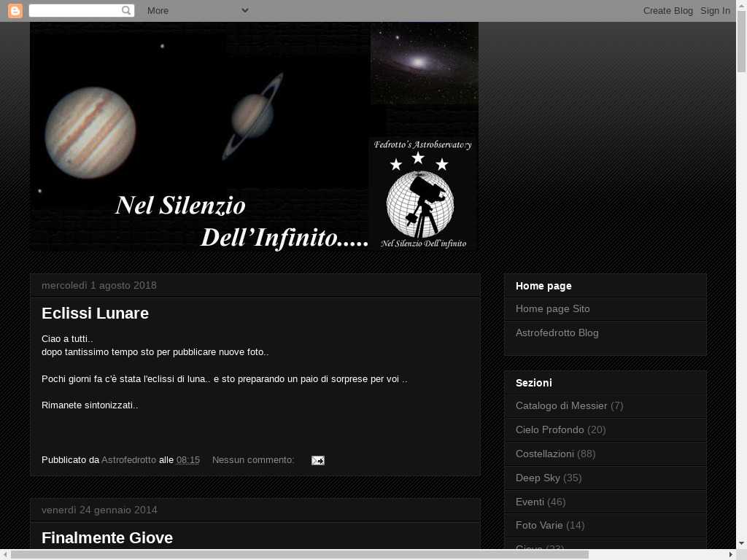Click the Astrofedrotto author link
The width and height of the screenshot is (747, 560).
[x=128, y=460]
